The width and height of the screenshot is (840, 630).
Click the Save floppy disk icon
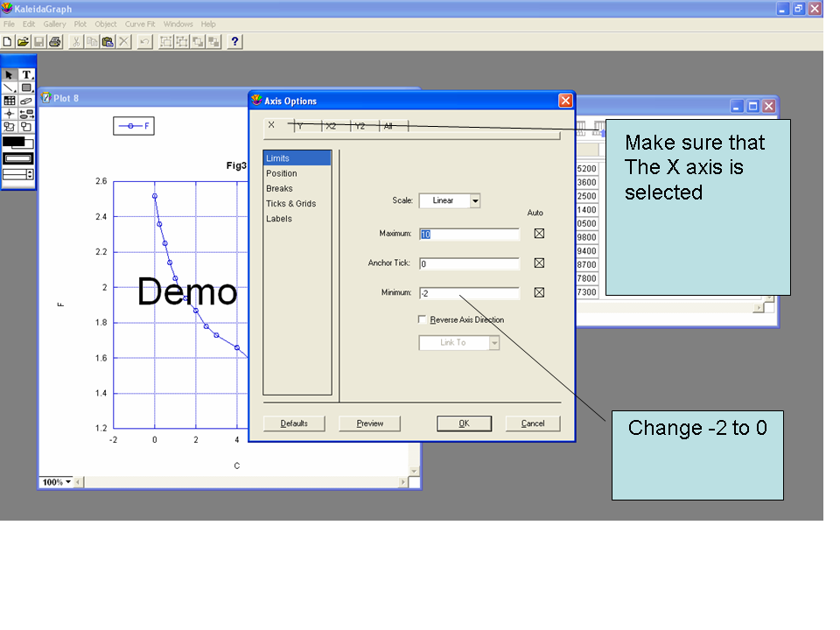[38, 42]
